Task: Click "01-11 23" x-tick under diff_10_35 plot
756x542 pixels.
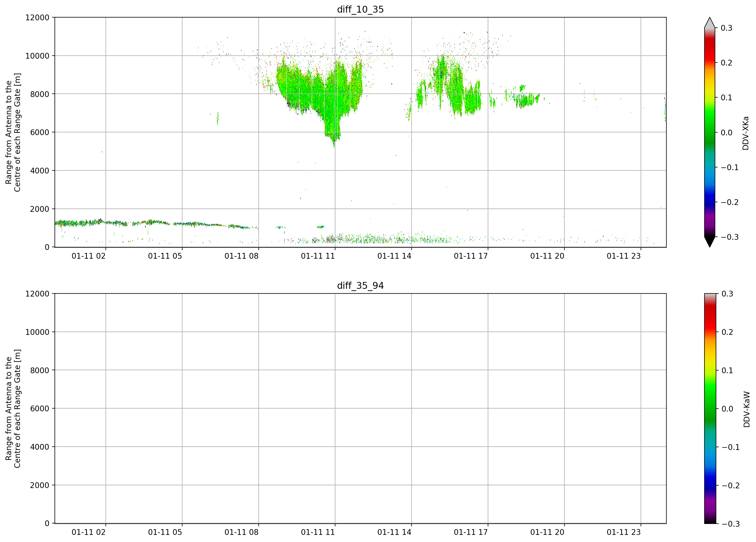Action: pyautogui.click(x=624, y=256)
